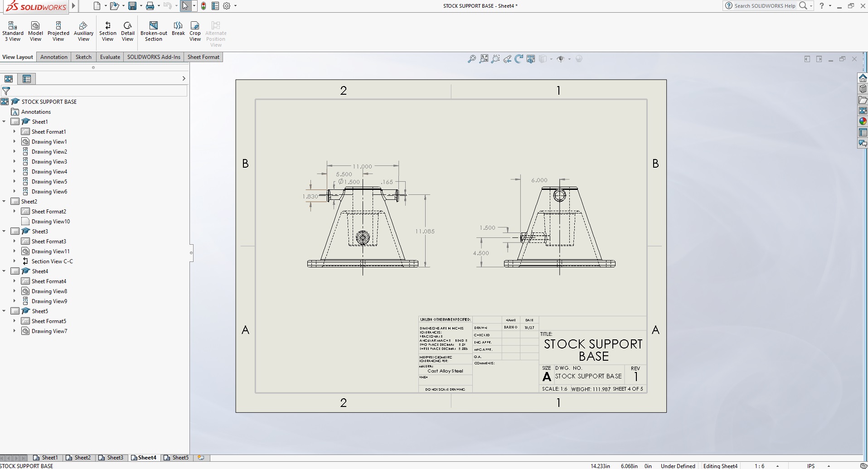
Task: Collapse the Sheet1 tree node
Action: [x=4, y=122]
